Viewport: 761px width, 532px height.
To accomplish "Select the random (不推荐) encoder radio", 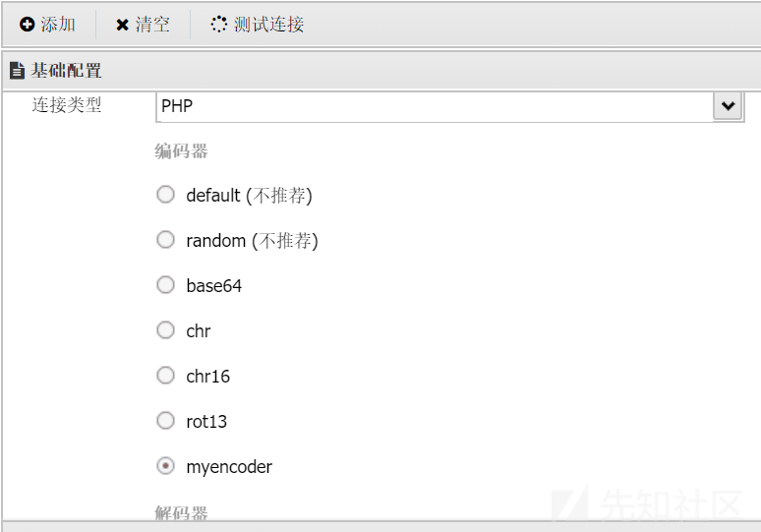I will 165,240.
